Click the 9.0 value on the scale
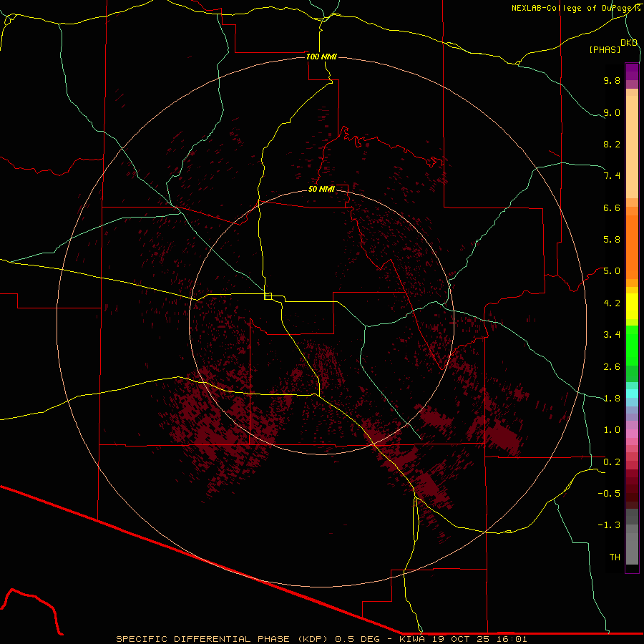 click(x=612, y=112)
